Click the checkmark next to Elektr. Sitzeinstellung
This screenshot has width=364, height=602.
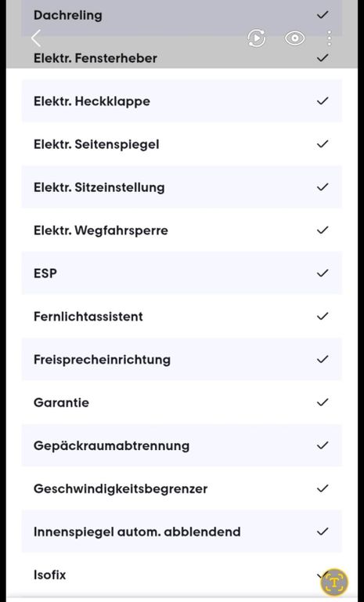tap(323, 187)
